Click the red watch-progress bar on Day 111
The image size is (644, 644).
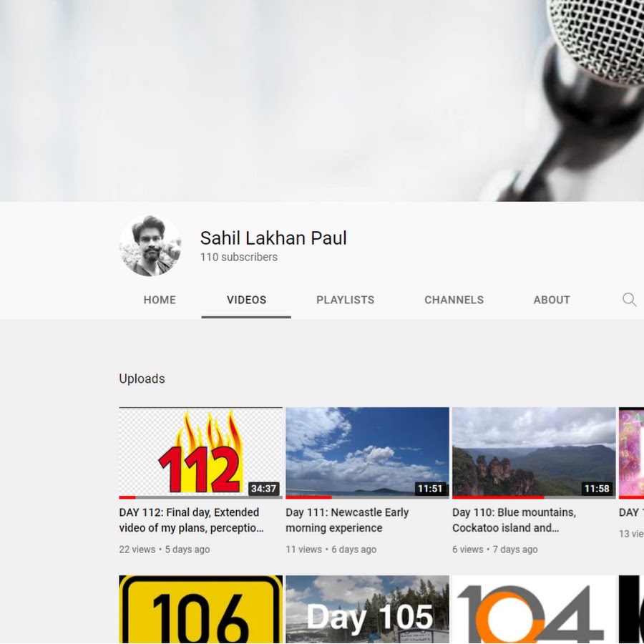(x=309, y=497)
